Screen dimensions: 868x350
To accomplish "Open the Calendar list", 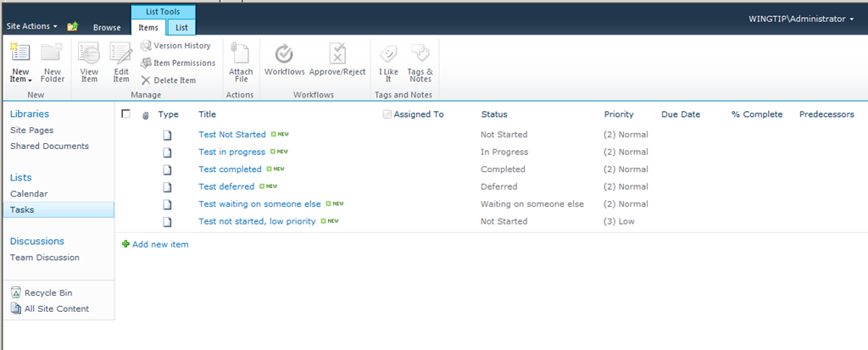I will tap(29, 194).
